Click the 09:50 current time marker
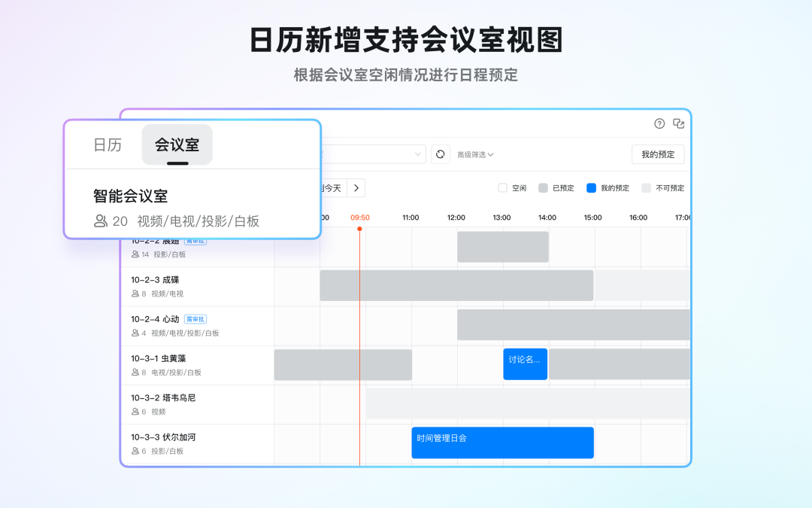Viewport: 812px width, 508px height. 360,217
